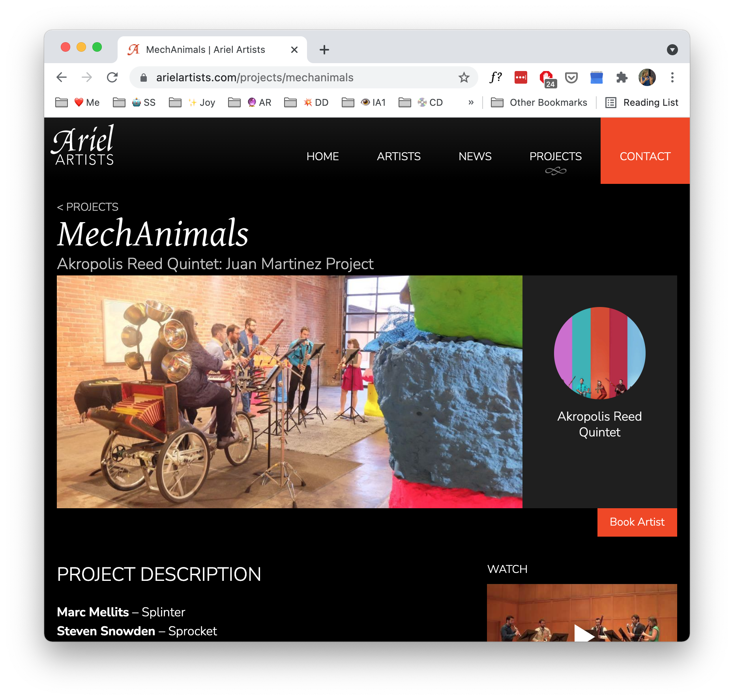Click the Book Artist button

tap(637, 522)
